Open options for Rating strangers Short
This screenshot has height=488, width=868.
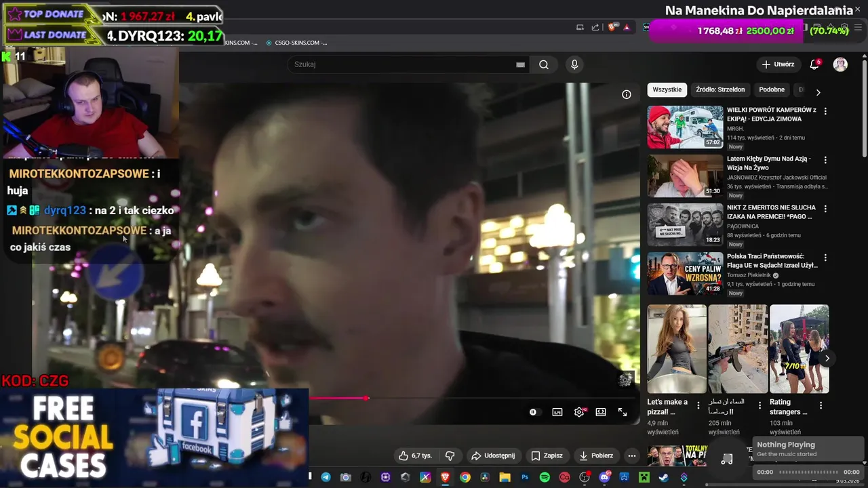[x=821, y=405]
